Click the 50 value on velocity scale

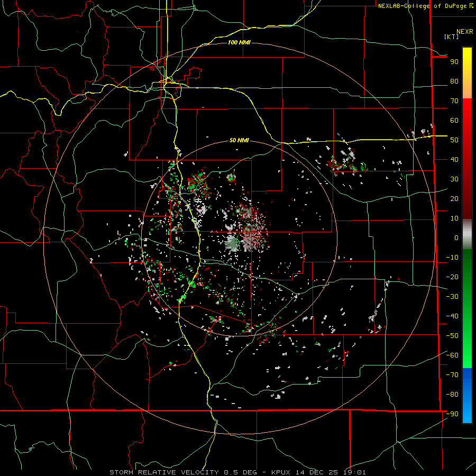pyautogui.click(x=454, y=140)
